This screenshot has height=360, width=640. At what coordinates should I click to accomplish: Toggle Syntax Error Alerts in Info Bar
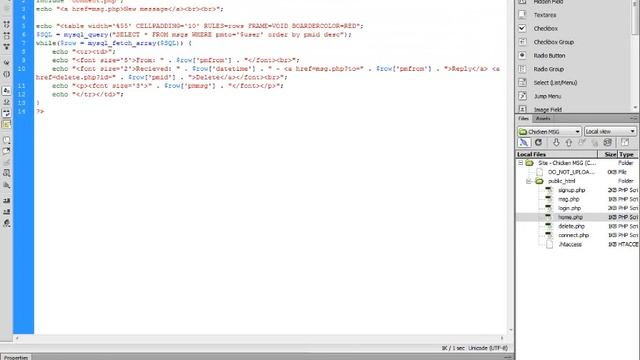pos(7,124)
